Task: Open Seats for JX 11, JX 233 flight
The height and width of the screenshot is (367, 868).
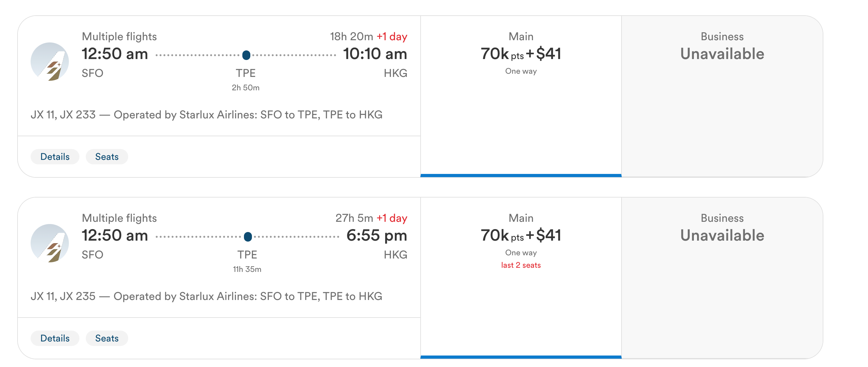Action: point(107,156)
